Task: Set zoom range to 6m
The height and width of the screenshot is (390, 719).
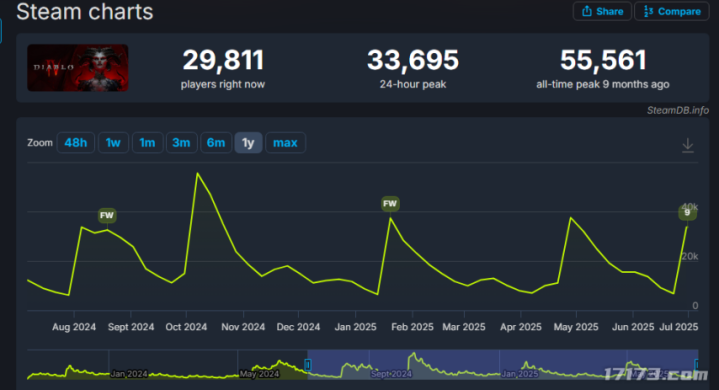Action: point(216,143)
